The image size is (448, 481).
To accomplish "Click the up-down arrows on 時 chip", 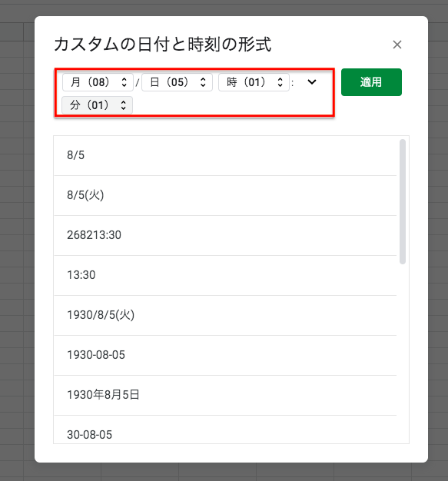I will [280, 82].
